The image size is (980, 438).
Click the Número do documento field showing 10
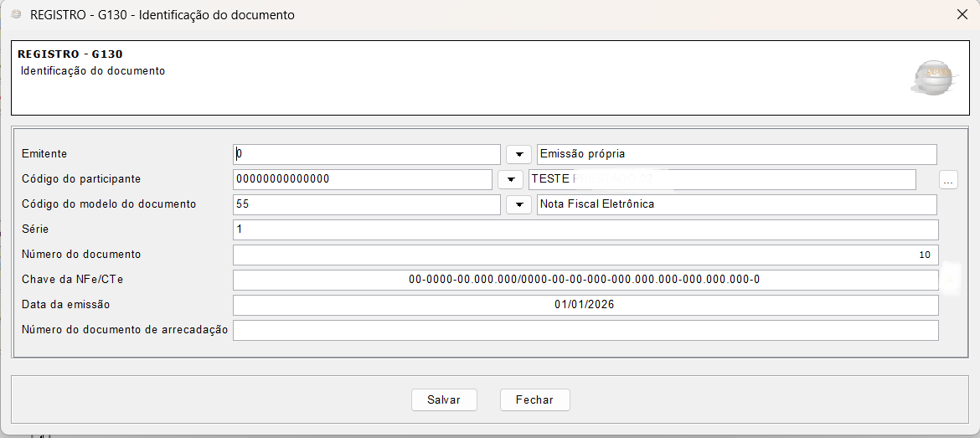[x=585, y=255]
